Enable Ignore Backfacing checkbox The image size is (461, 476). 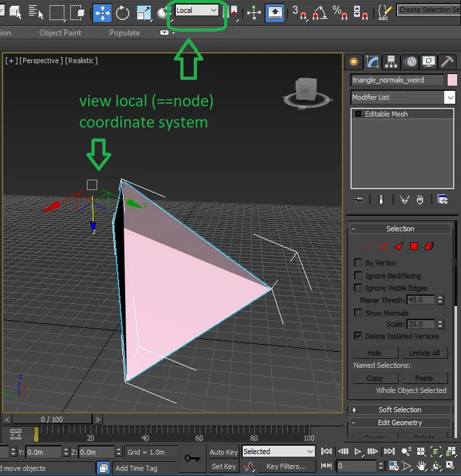[358, 275]
